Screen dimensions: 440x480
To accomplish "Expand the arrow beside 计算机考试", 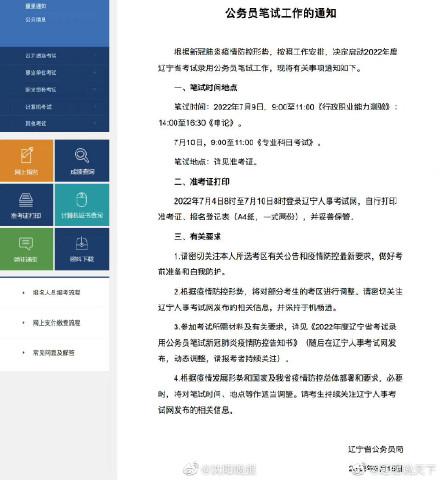I will (95, 107).
